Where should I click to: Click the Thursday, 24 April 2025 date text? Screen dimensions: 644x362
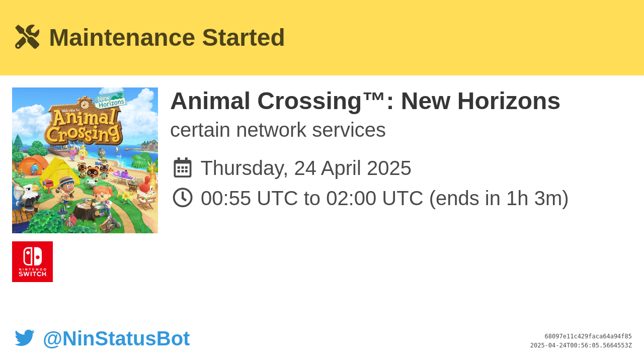click(306, 168)
